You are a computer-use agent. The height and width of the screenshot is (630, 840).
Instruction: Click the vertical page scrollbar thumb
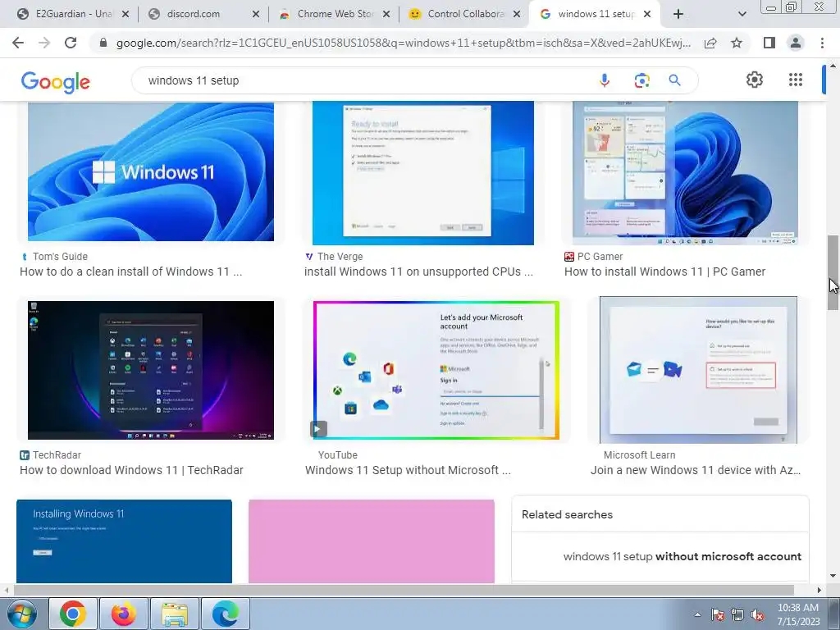833,272
